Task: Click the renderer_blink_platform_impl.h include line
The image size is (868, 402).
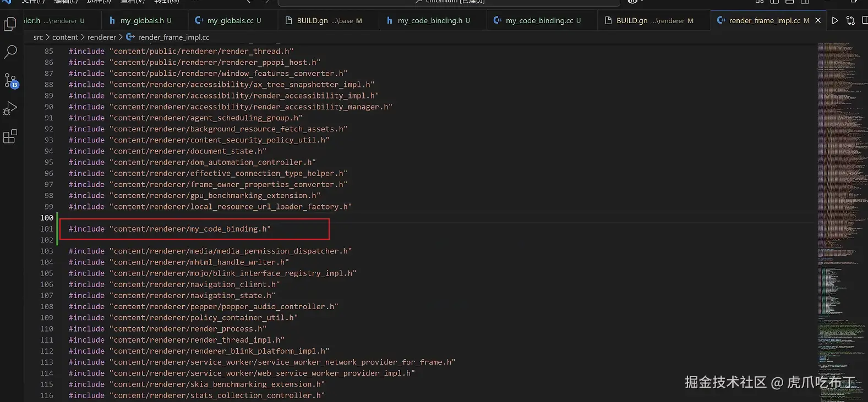Action: pyautogui.click(x=199, y=351)
